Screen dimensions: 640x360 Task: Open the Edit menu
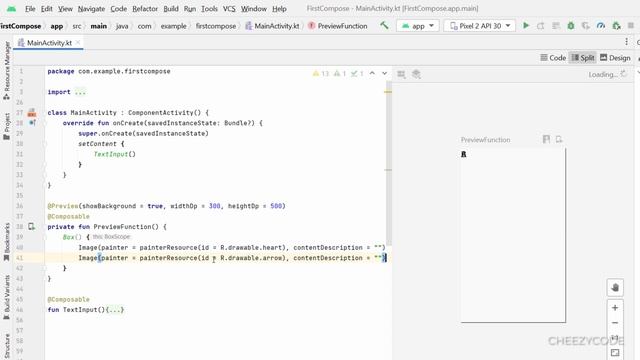coord(47,9)
